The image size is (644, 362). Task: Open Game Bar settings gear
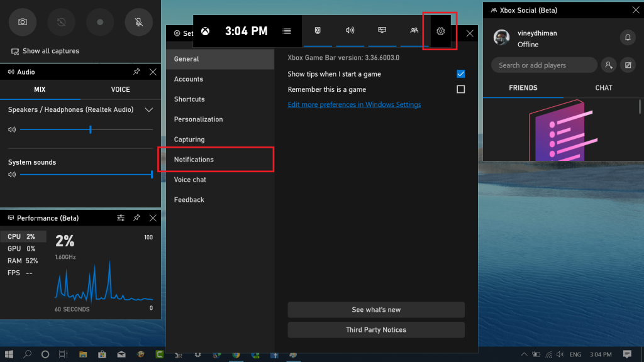441,31
